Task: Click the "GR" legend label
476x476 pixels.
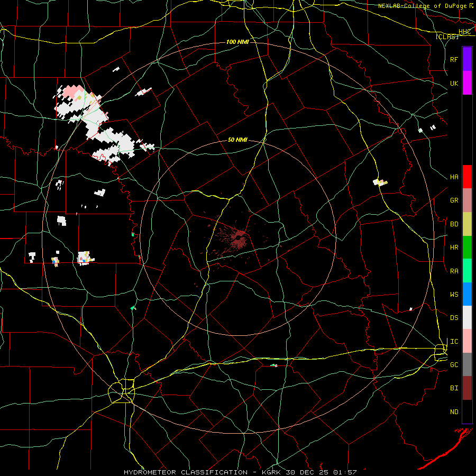Action: click(x=454, y=200)
